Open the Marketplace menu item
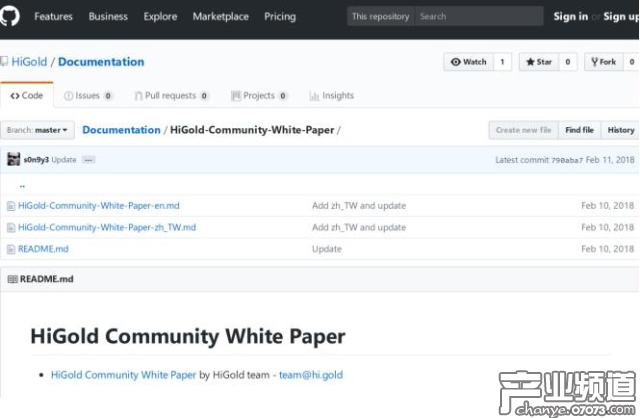The height and width of the screenshot is (418, 640). tap(220, 17)
